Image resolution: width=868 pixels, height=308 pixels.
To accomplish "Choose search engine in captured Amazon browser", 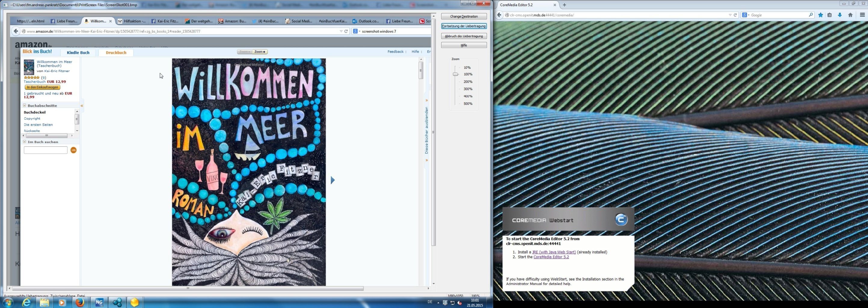I will coord(356,31).
